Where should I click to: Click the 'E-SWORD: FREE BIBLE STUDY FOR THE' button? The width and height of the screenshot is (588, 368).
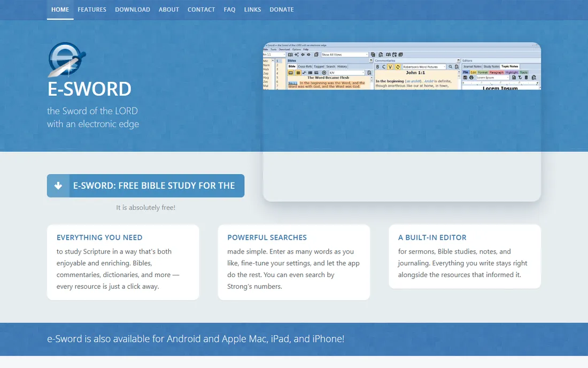tap(145, 186)
